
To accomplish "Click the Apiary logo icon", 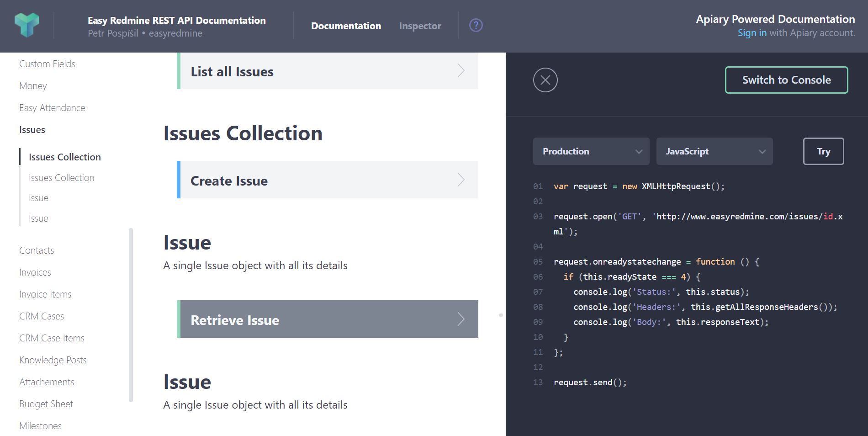I will tap(27, 25).
